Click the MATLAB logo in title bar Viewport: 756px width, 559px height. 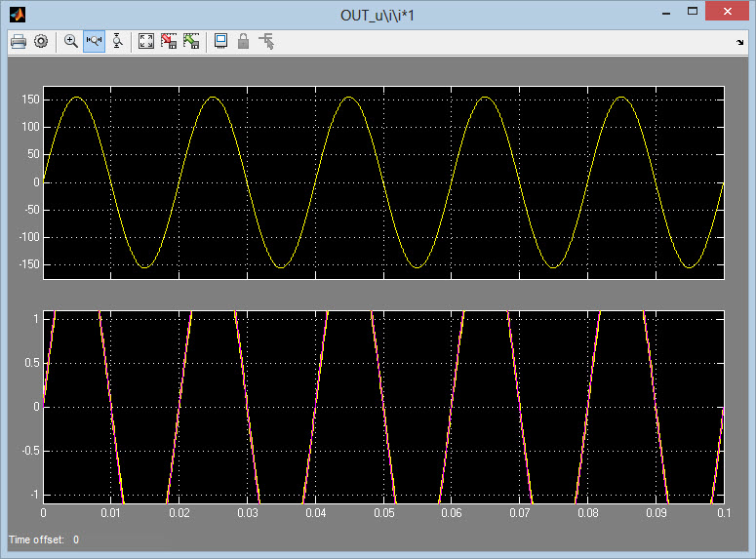point(18,15)
